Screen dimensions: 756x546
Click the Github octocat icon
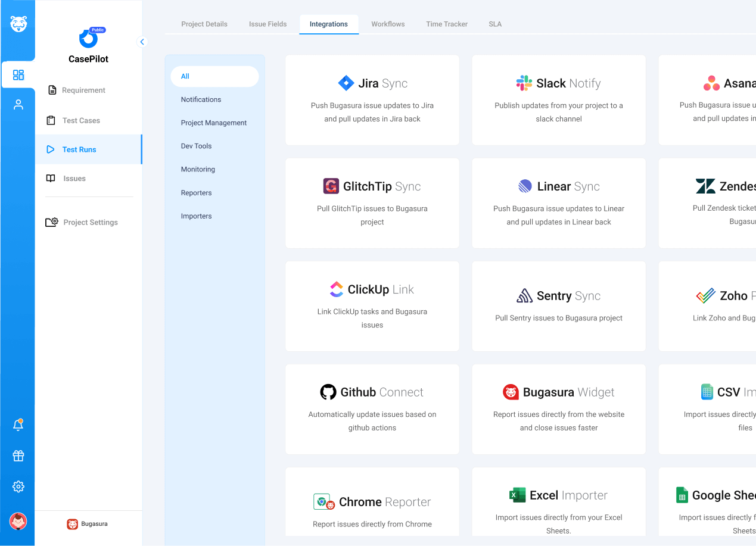328,392
